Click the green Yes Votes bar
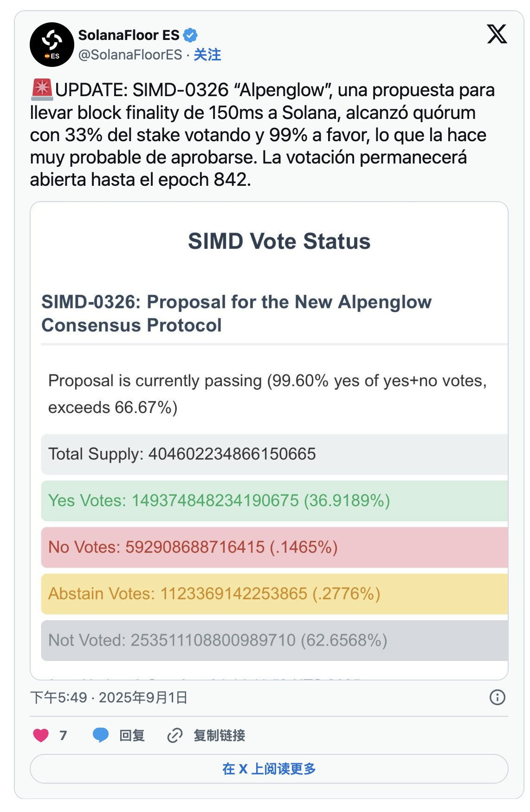This screenshot has width=530, height=812. click(274, 501)
